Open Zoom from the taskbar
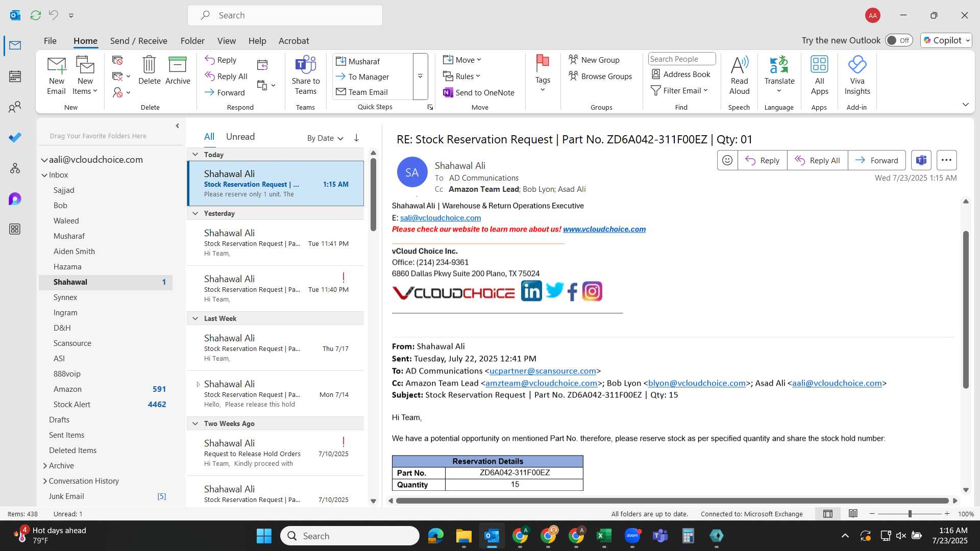The height and width of the screenshot is (551, 980). pyautogui.click(x=632, y=536)
